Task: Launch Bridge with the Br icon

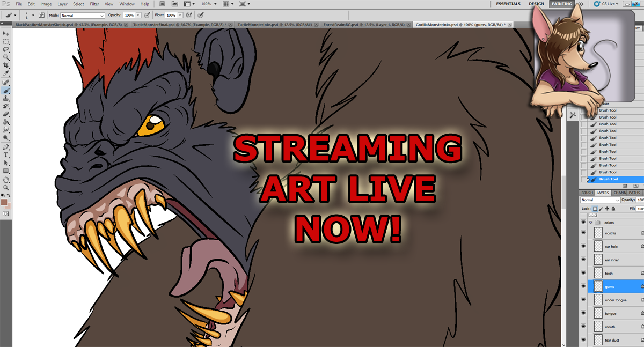Action: point(161,4)
